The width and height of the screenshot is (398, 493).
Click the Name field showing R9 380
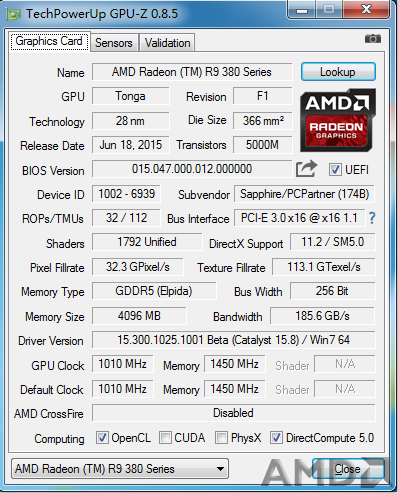click(x=192, y=72)
